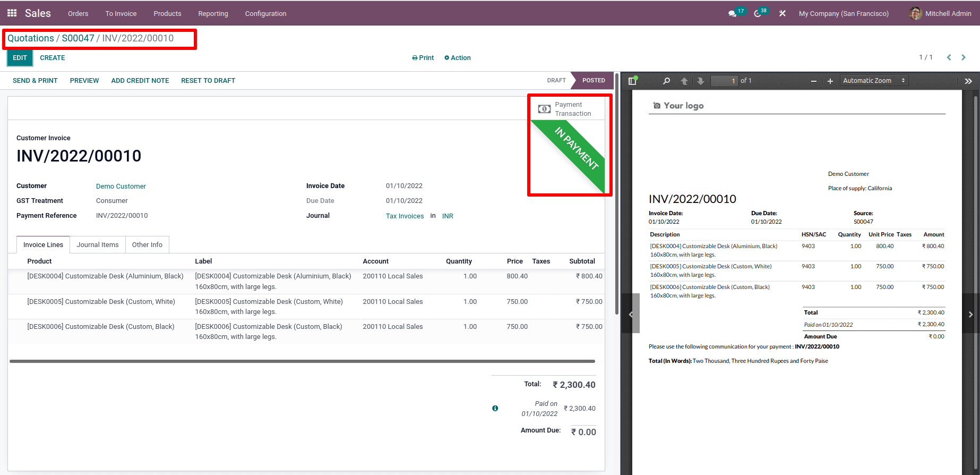This screenshot has width=980, height=475.
Task: Go to previous record with left chevron
Action: pyautogui.click(x=949, y=57)
